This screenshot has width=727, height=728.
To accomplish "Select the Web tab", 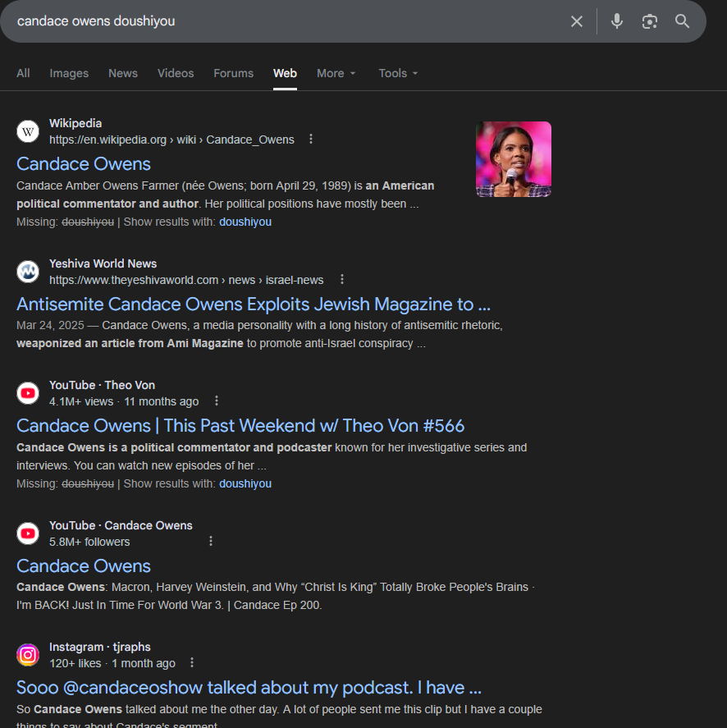I will pos(285,73).
